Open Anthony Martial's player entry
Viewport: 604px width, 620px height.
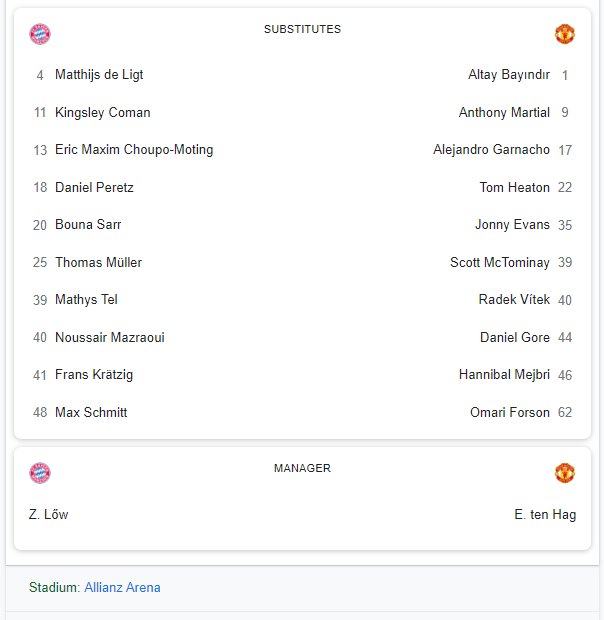click(504, 113)
